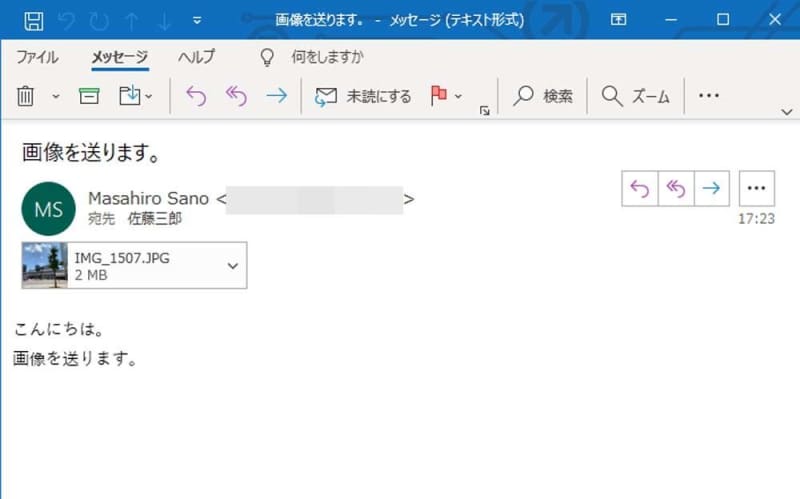
Task: Click the Save icon in the title bar
Action: coord(34,20)
